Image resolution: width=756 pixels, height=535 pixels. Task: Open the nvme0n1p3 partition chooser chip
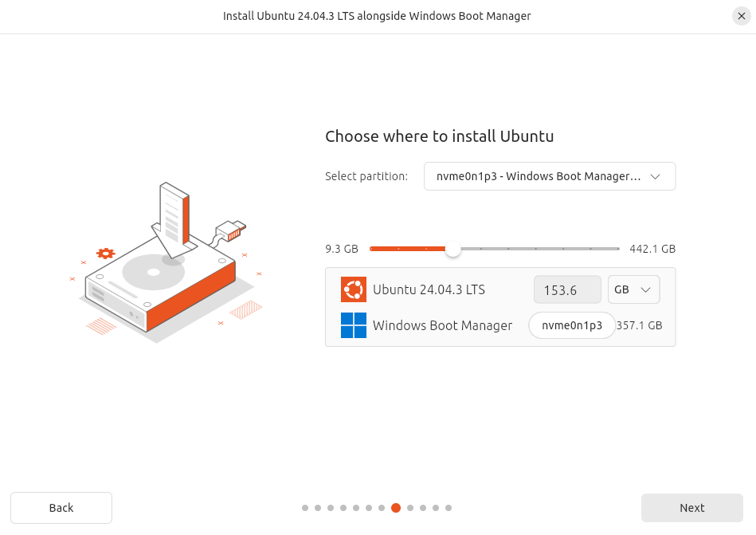[x=571, y=325]
